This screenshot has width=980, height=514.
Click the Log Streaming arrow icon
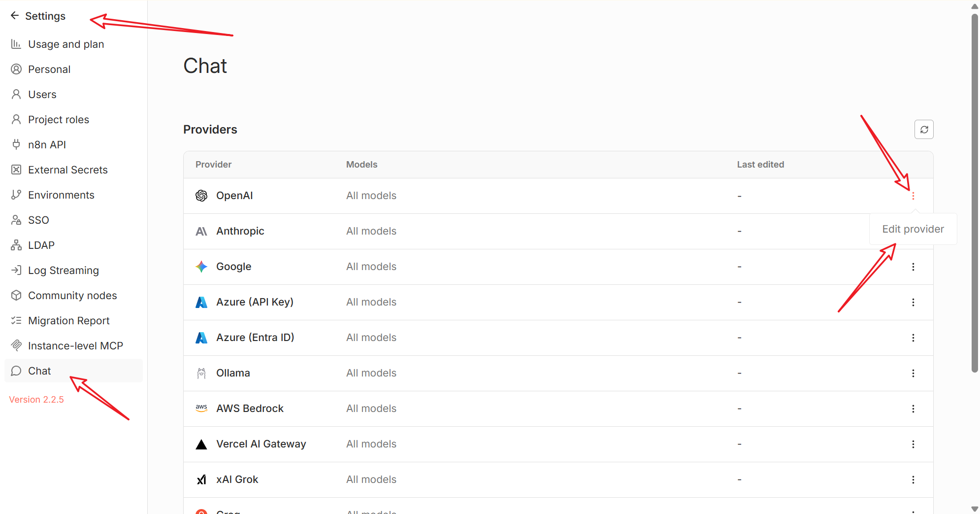(16, 271)
